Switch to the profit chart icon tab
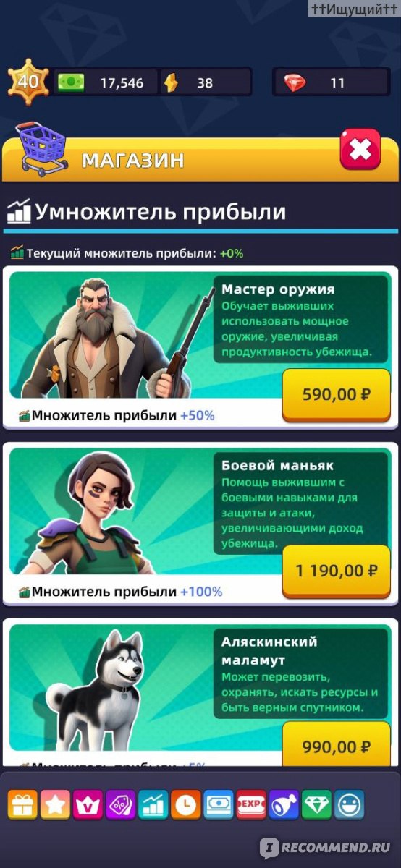 click(x=153, y=804)
